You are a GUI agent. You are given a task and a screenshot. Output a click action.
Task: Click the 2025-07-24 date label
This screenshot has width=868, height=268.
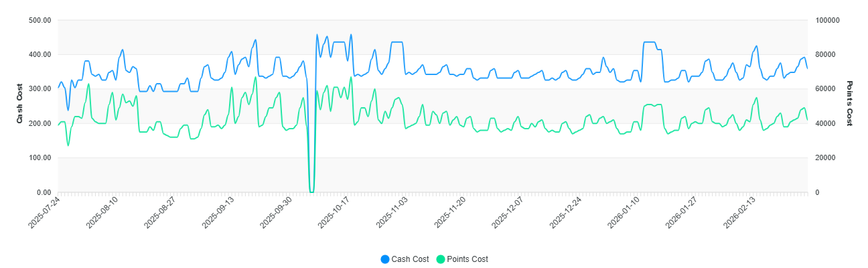[x=45, y=212]
